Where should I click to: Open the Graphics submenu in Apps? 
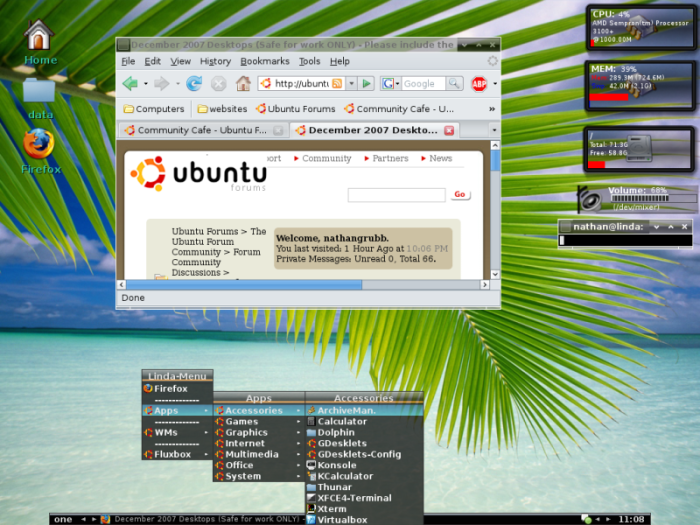tap(259, 432)
